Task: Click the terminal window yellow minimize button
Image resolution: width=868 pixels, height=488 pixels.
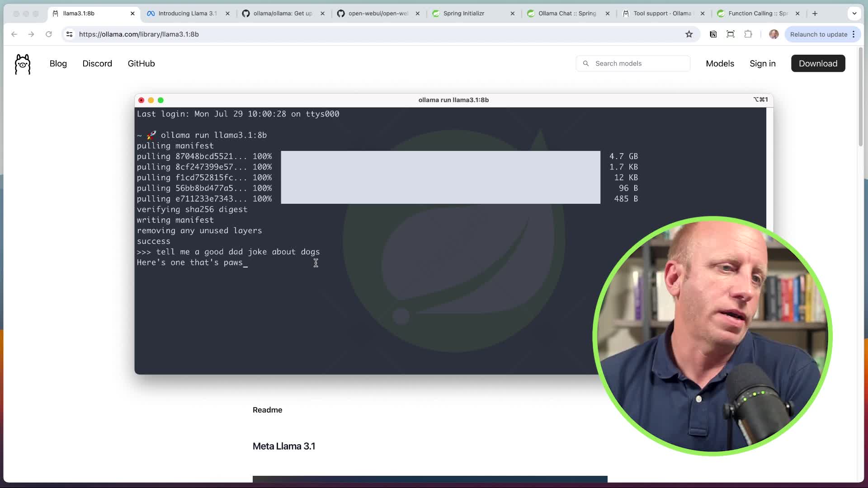Action: point(151,100)
